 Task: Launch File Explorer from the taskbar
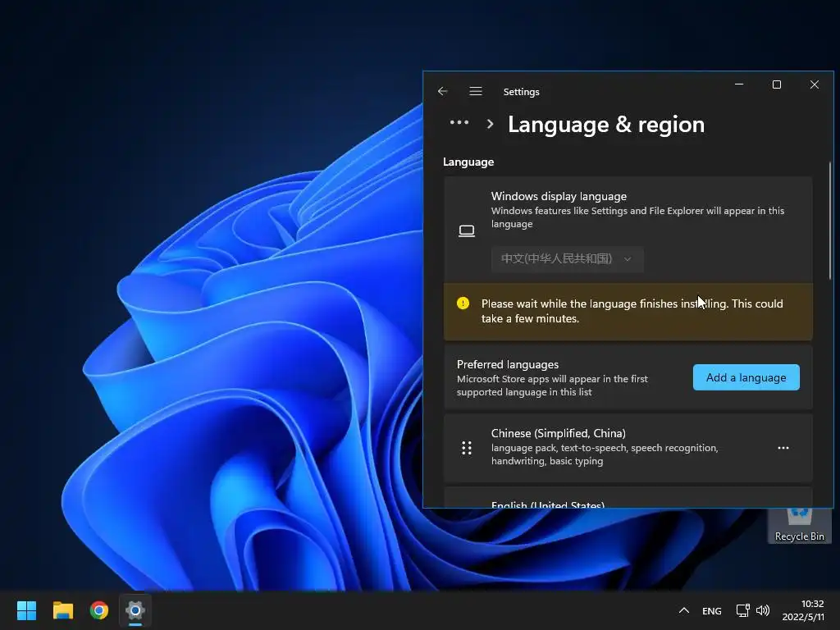coord(62,610)
